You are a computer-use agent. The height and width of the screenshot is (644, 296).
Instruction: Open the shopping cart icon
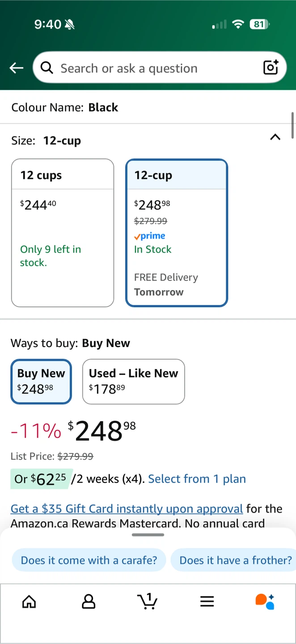148,602
